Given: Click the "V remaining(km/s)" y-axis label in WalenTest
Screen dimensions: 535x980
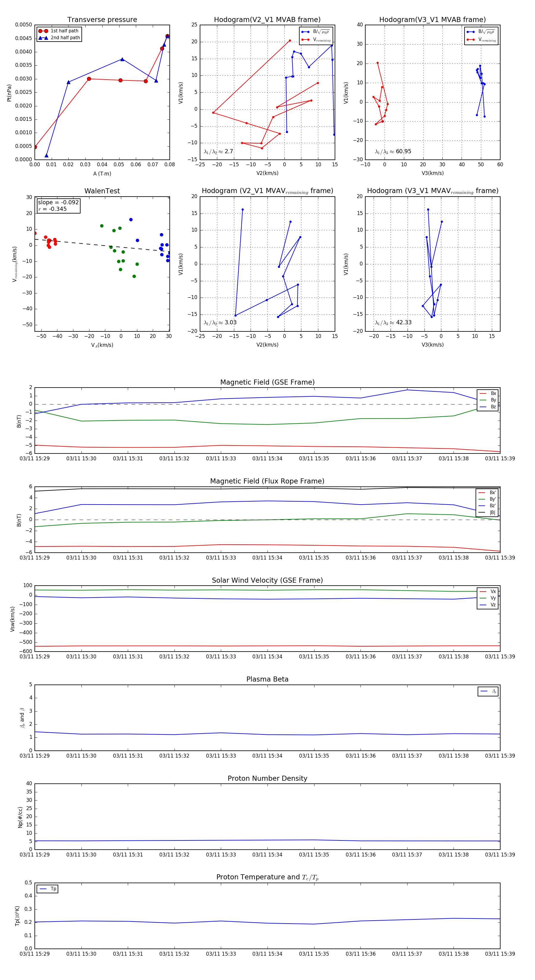Looking at the screenshot, I should [x=15, y=264].
